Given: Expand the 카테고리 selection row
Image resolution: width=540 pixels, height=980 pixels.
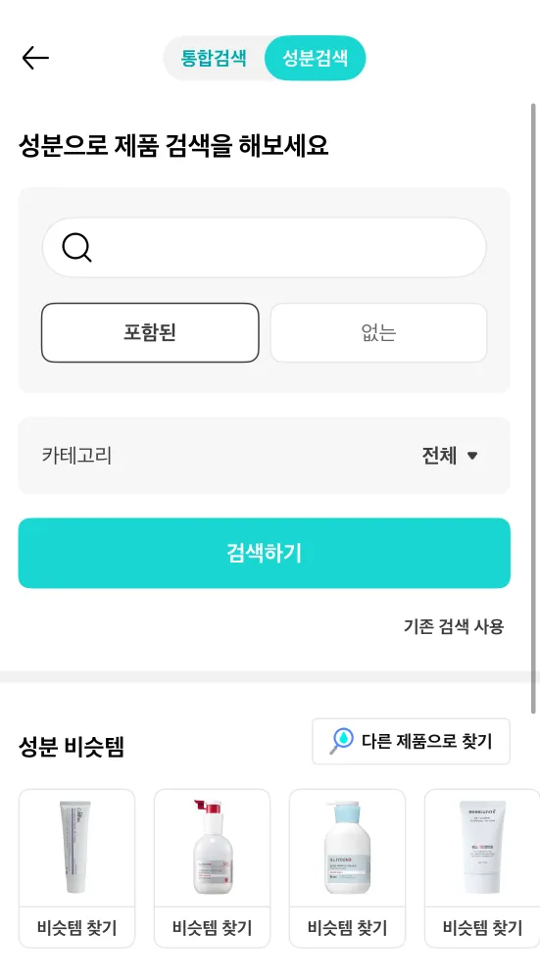Looking at the screenshot, I should pos(264,456).
